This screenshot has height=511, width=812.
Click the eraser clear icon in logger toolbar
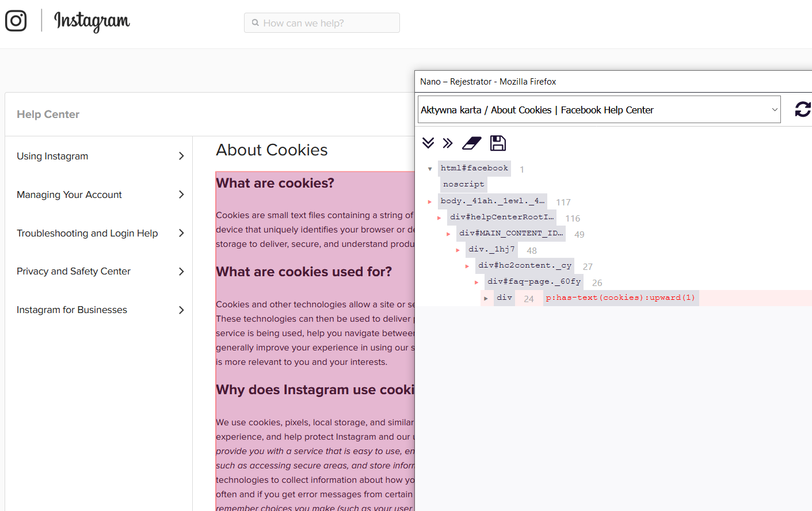point(472,143)
